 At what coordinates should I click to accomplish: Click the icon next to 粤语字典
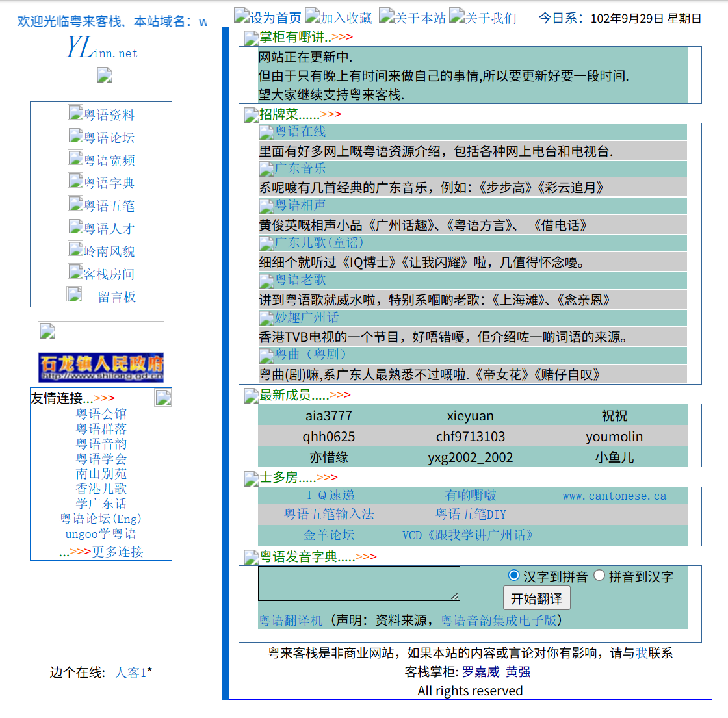tap(75, 181)
